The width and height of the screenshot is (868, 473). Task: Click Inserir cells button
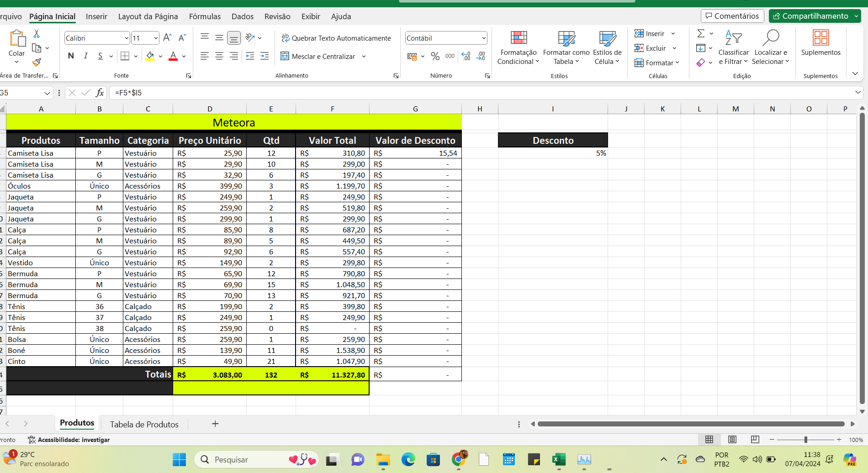[650, 33]
